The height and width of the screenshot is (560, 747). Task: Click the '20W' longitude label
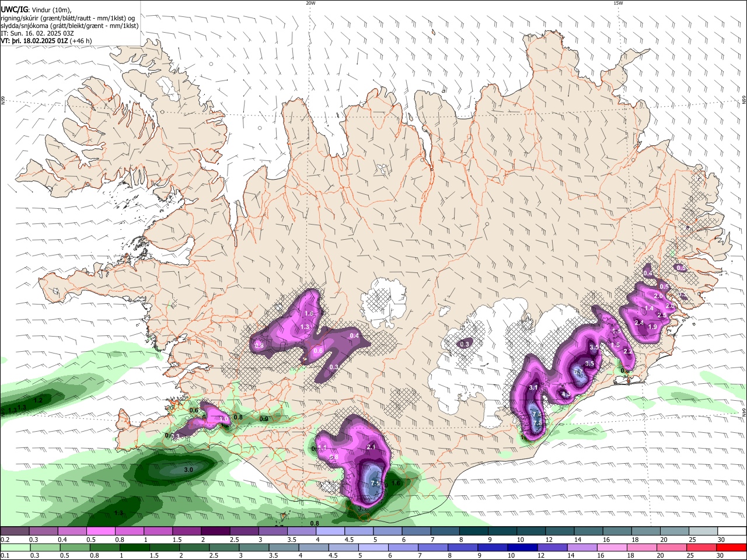[310, 3]
